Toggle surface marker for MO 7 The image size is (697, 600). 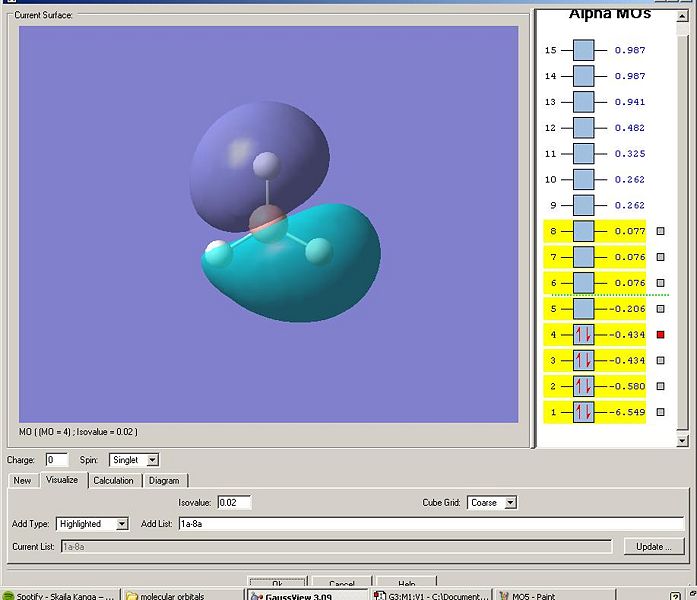coord(661,257)
